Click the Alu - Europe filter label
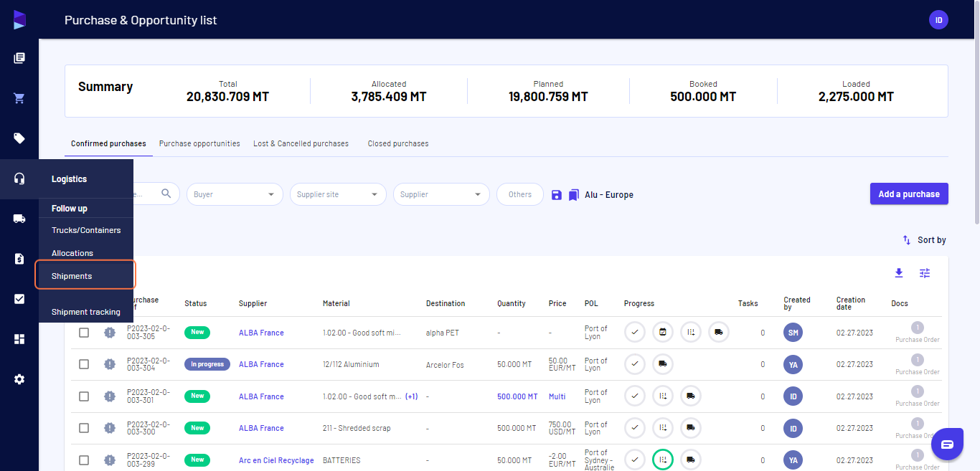Image resolution: width=980 pixels, height=471 pixels. click(609, 194)
